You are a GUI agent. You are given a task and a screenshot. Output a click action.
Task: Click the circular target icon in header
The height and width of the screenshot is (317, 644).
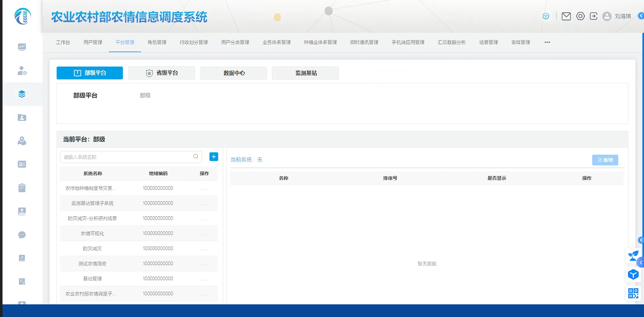pos(580,16)
